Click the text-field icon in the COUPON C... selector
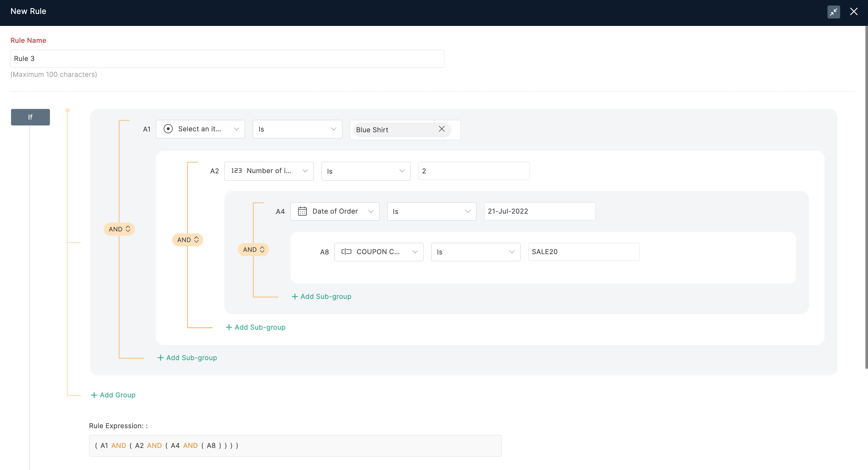 click(346, 252)
